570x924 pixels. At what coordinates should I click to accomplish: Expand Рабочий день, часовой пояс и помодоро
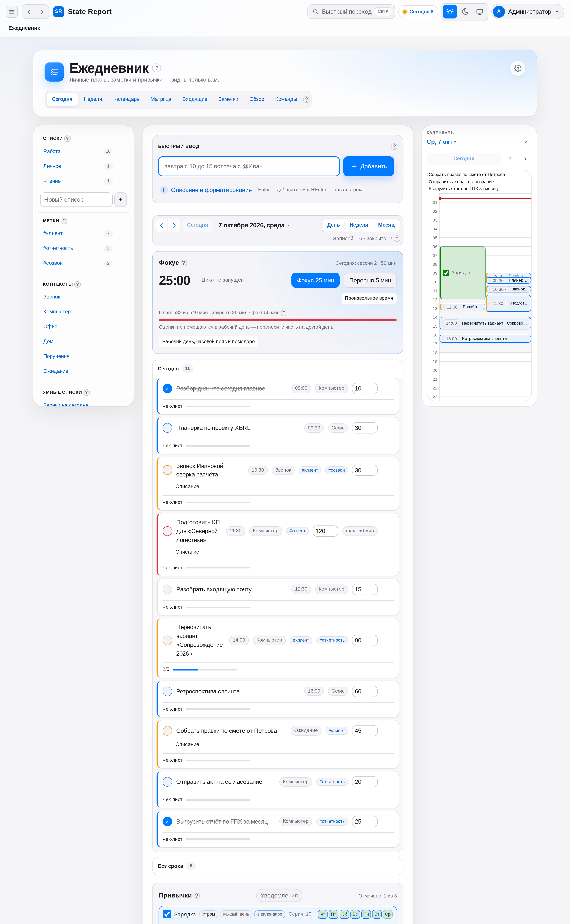(209, 341)
